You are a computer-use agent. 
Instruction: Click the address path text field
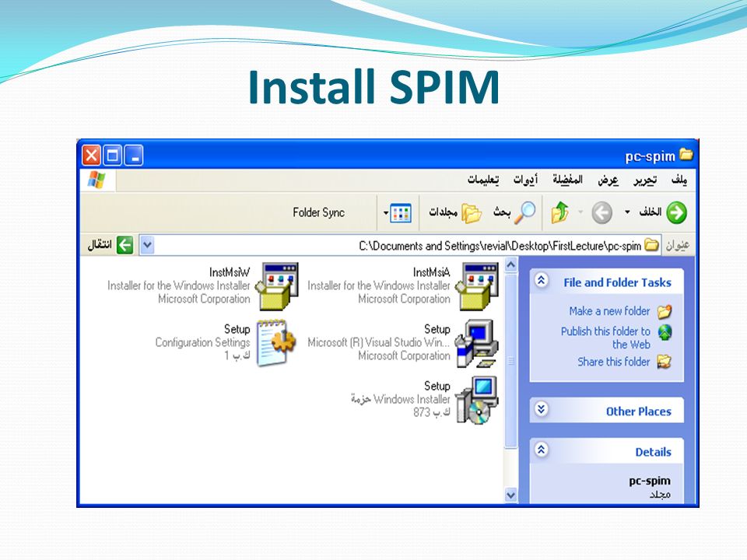(399, 245)
